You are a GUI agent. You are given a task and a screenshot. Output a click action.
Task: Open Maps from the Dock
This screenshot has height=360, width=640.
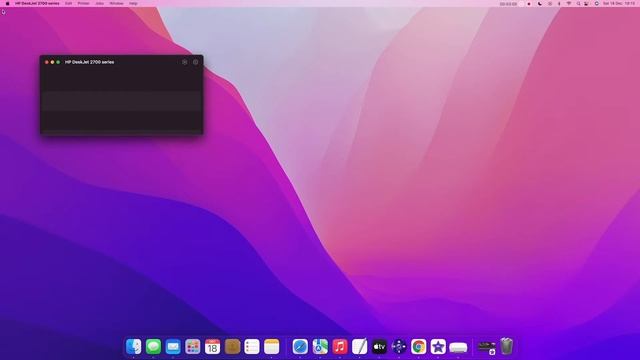tap(320, 347)
